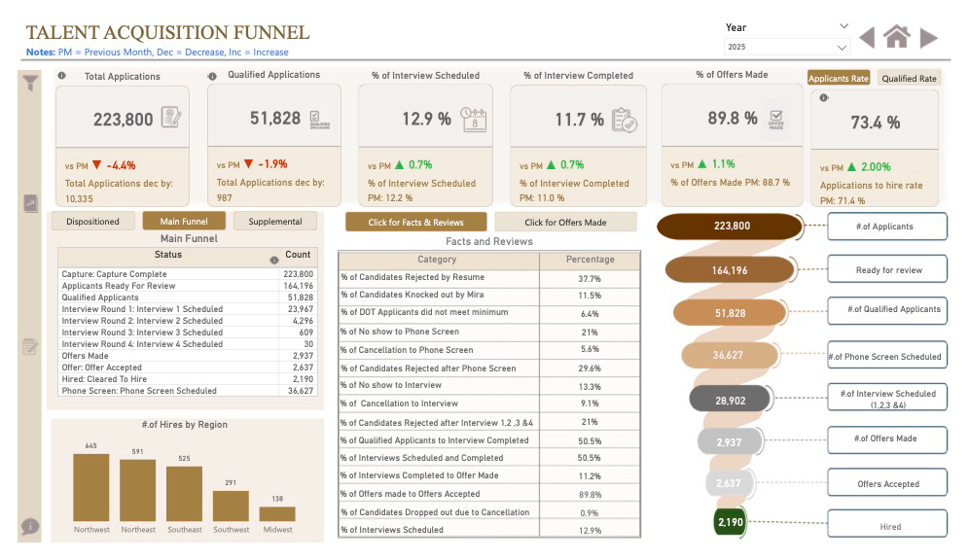Select the Dispositioned tab
969x560 pixels.
[x=93, y=221]
